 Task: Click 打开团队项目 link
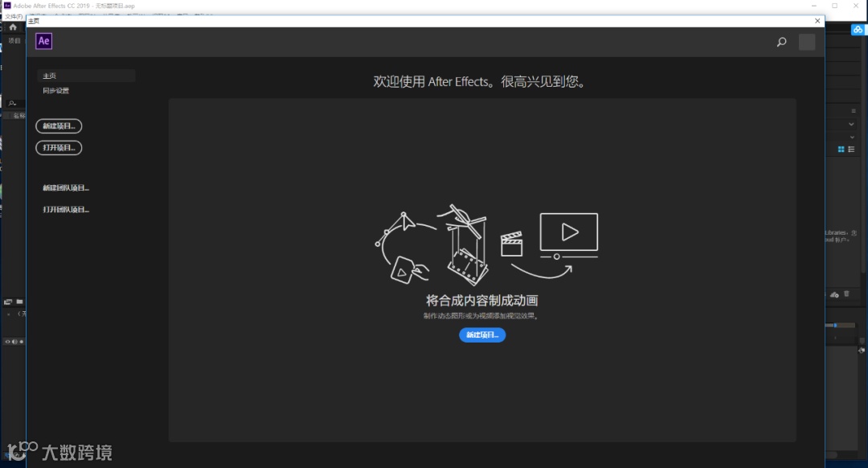pyautogui.click(x=66, y=209)
